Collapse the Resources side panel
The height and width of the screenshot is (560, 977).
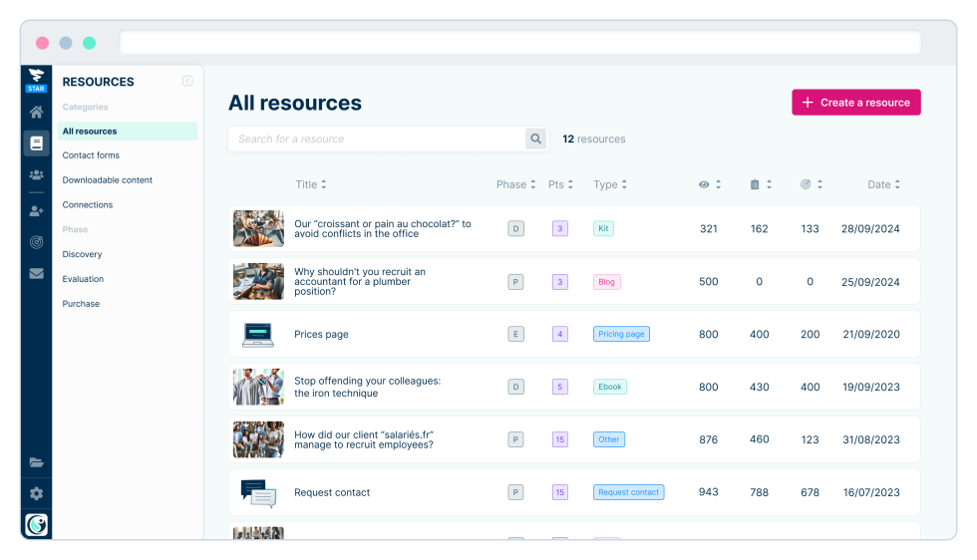pyautogui.click(x=187, y=82)
